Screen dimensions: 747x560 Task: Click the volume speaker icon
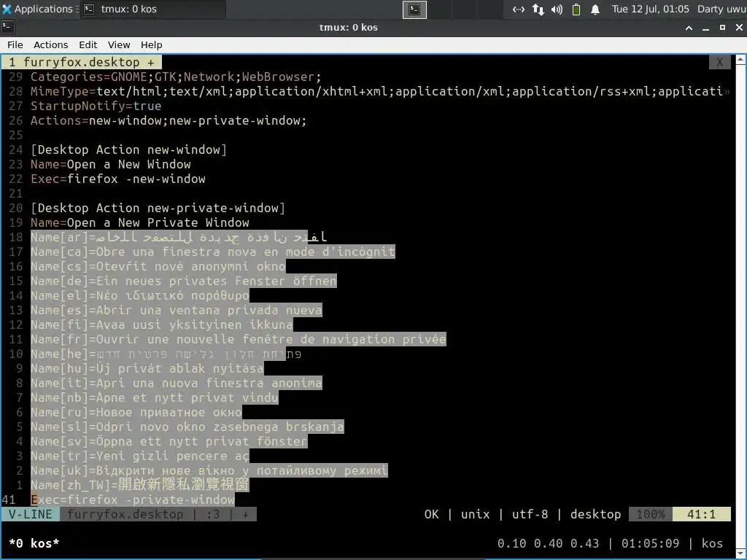tap(557, 9)
